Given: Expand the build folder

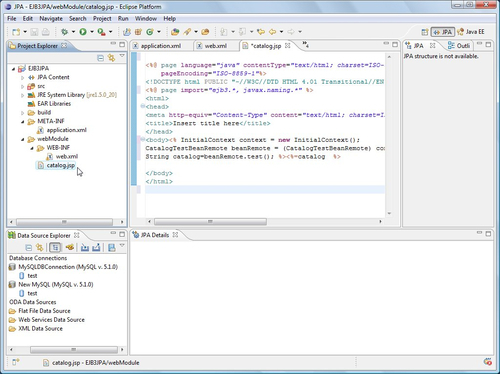Looking at the screenshot, I should [23, 113].
